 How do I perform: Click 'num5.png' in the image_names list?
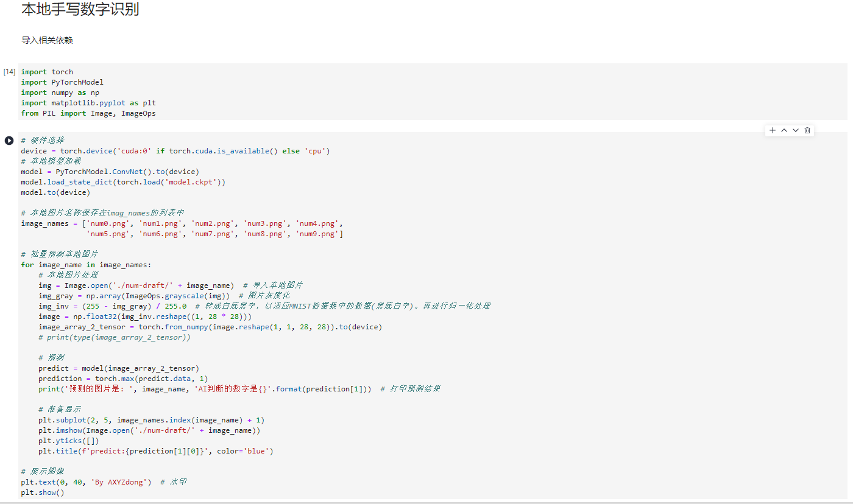108,234
